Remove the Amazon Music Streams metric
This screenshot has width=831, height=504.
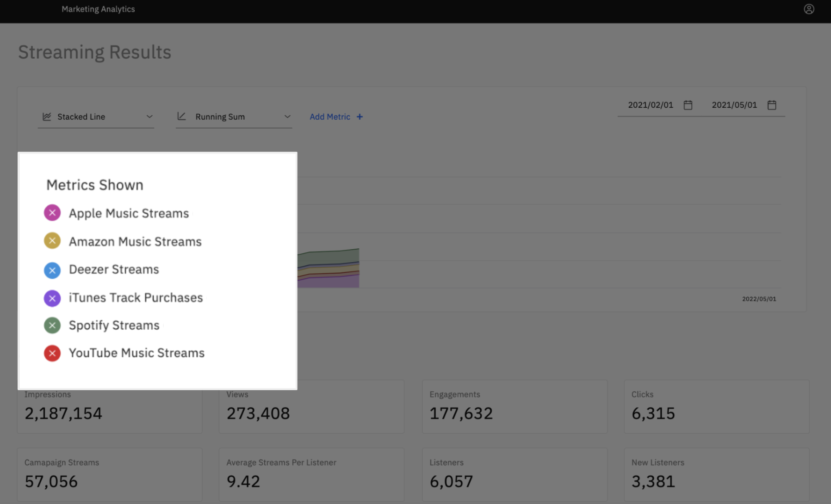pos(52,241)
